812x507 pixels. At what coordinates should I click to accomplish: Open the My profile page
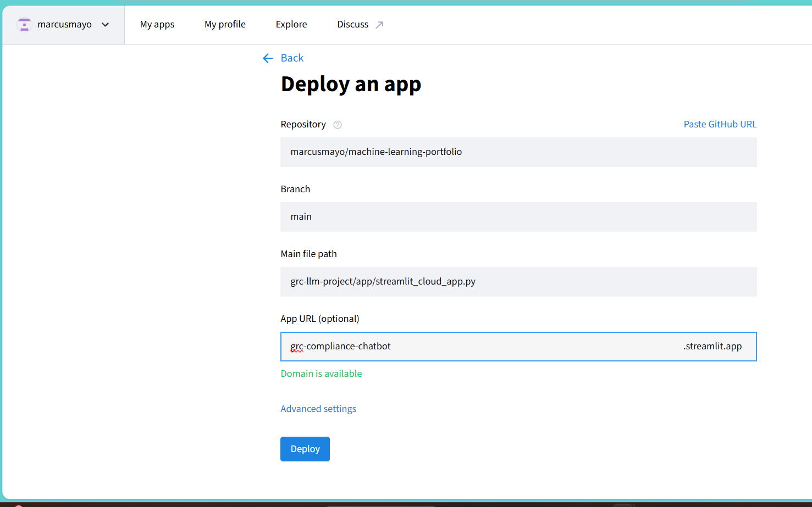pyautogui.click(x=225, y=24)
